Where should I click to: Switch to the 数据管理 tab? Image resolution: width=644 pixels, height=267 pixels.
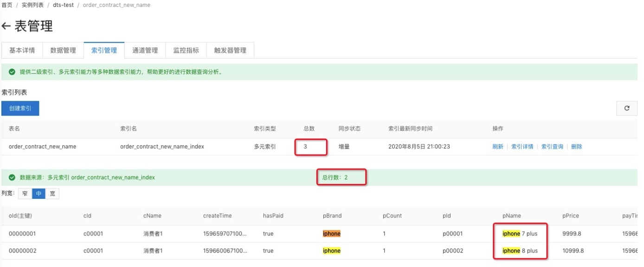63,50
